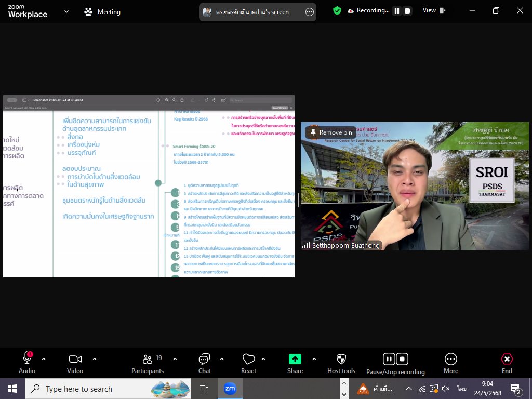Click the Meeting tab at top
This screenshot has width=532, height=399.
(102, 12)
